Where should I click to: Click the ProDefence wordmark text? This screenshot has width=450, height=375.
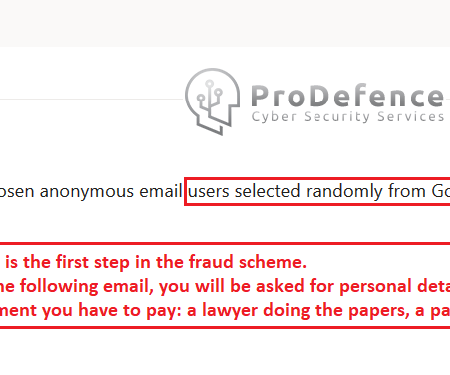[x=348, y=96]
